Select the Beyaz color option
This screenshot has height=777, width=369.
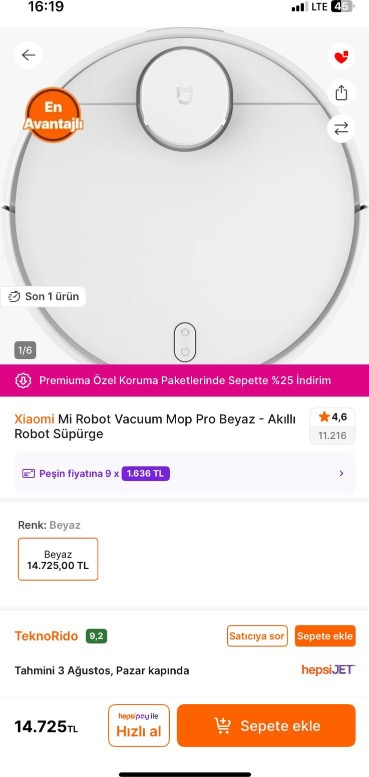pos(58,559)
